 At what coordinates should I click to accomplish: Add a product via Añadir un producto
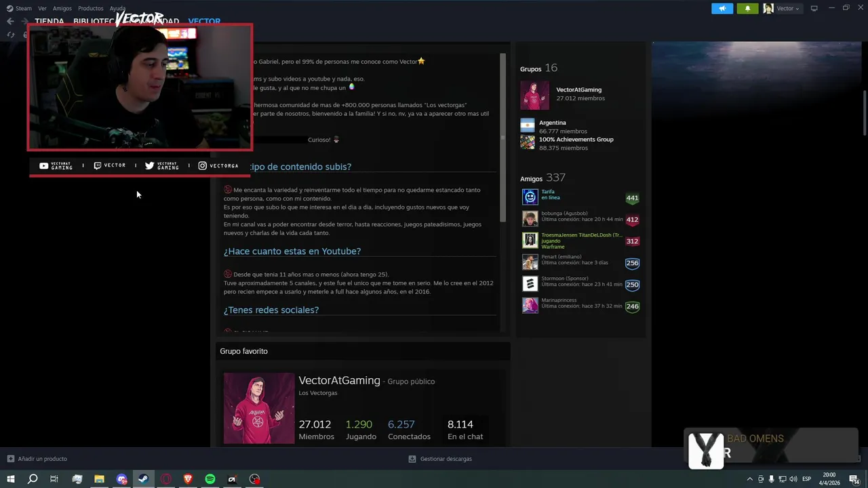click(37, 459)
